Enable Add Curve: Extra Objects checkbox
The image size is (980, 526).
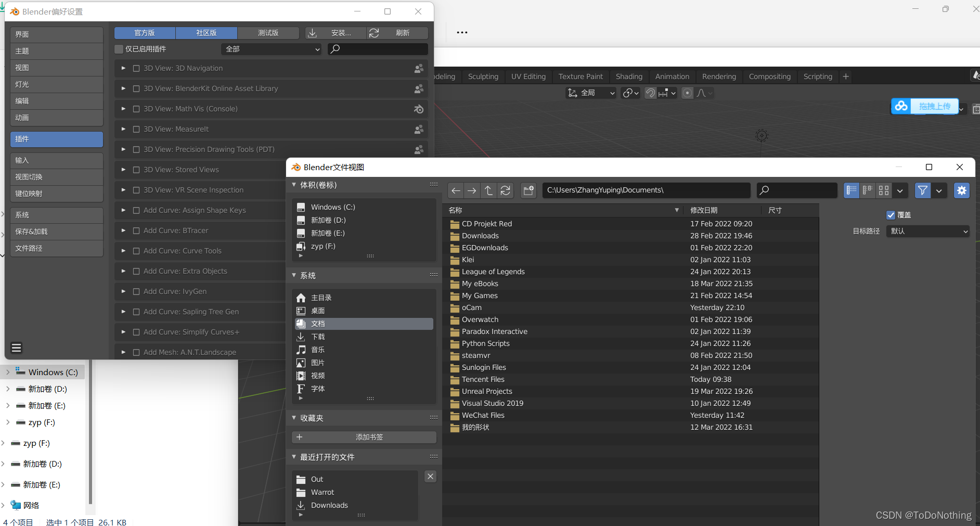[136, 271]
